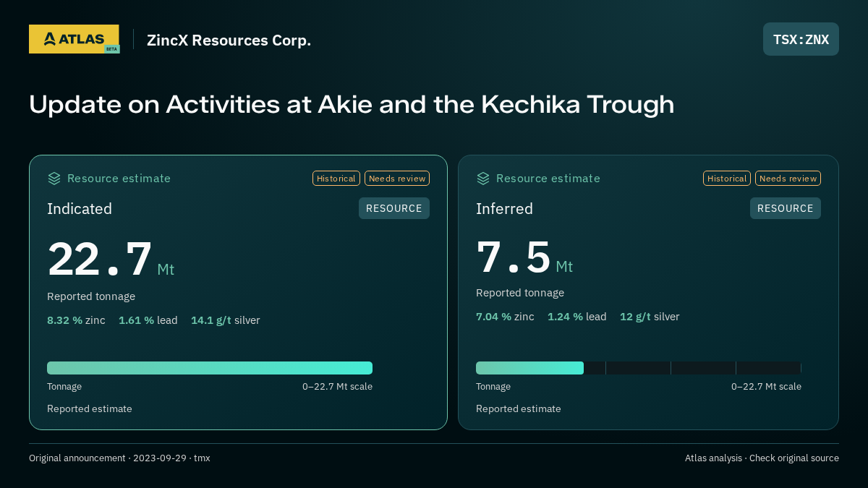Click the 1.24 % lead grade

(x=577, y=317)
